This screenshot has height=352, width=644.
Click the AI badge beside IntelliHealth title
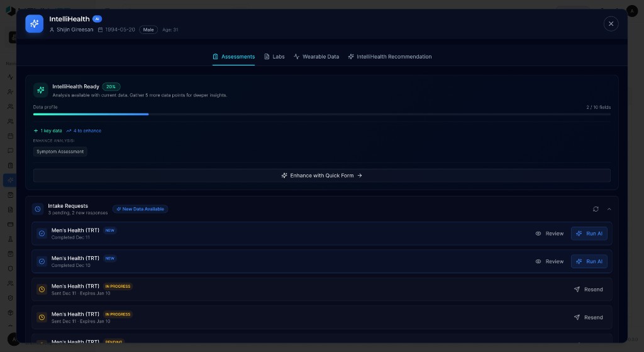coord(97,19)
